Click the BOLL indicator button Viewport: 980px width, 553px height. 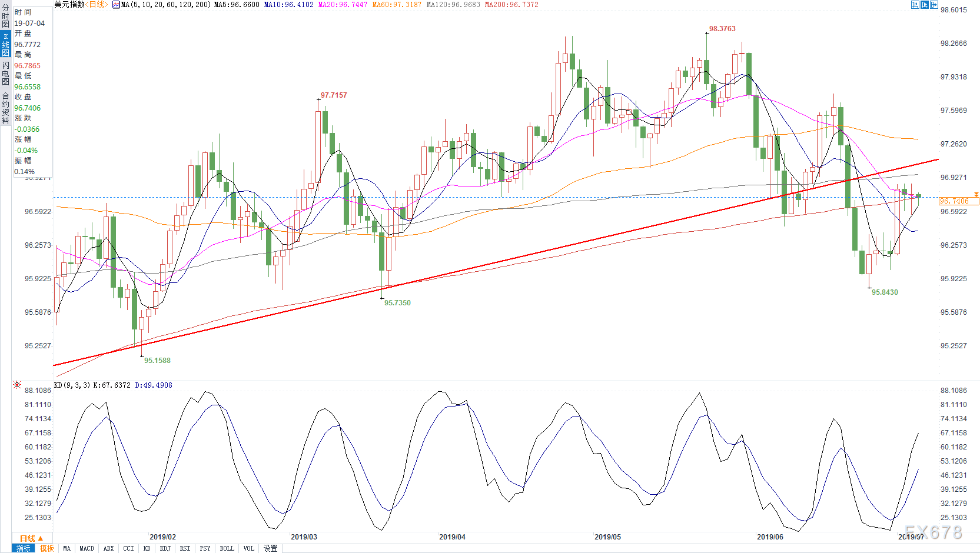227,548
